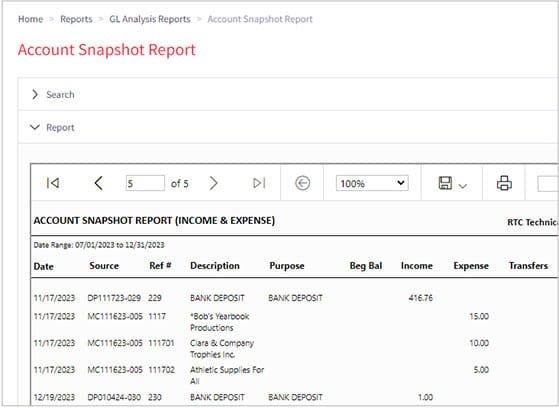The image size is (559, 408).
Task: Open Reports breadcrumb link
Action: (76, 19)
